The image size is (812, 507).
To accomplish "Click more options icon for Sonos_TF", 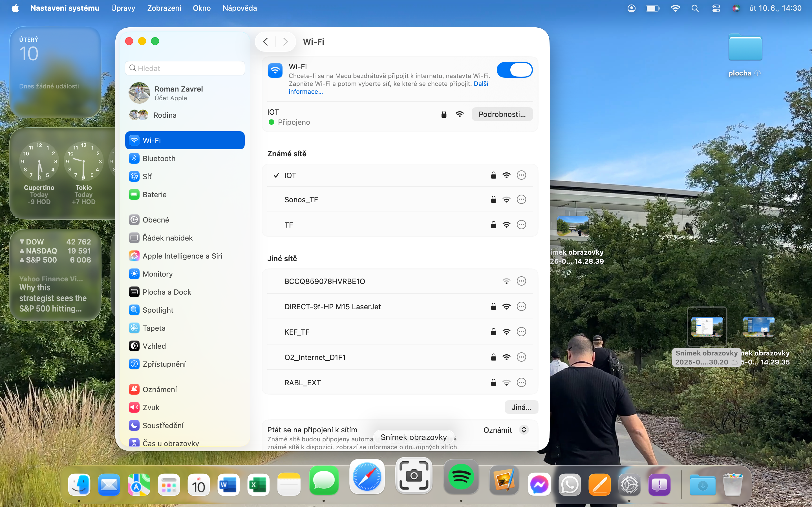I will pyautogui.click(x=521, y=199).
